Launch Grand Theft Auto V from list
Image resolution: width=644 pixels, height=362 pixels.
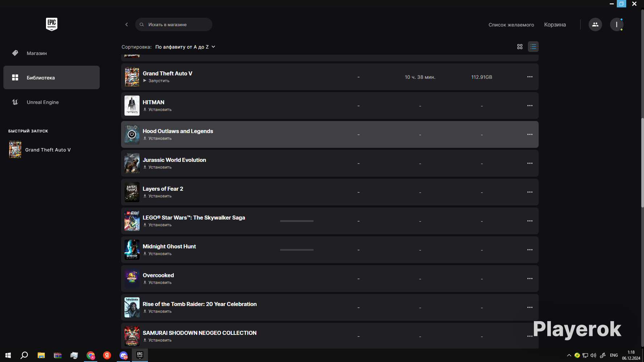156,81
